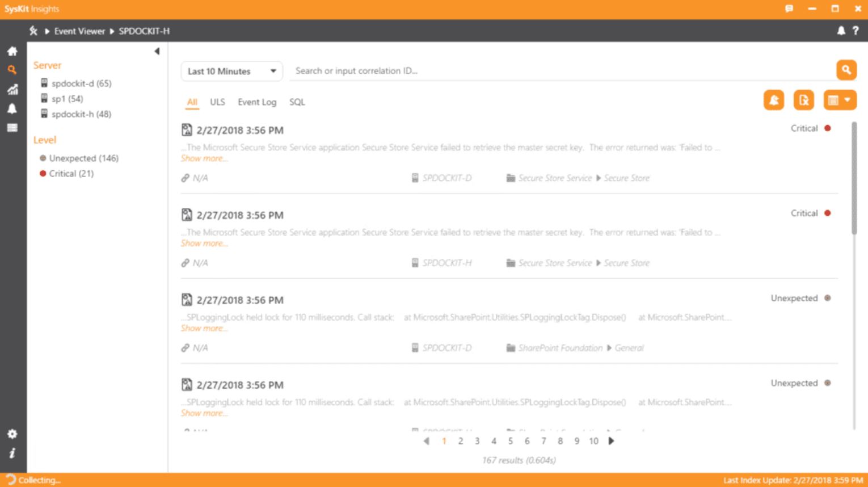Go to results page 2

[461, 441]
